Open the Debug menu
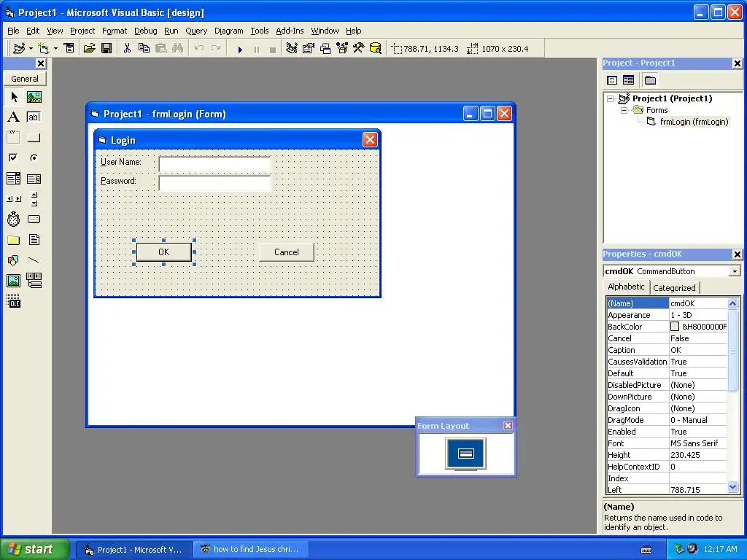Viewport: 747px width, 560px height. 145,31
